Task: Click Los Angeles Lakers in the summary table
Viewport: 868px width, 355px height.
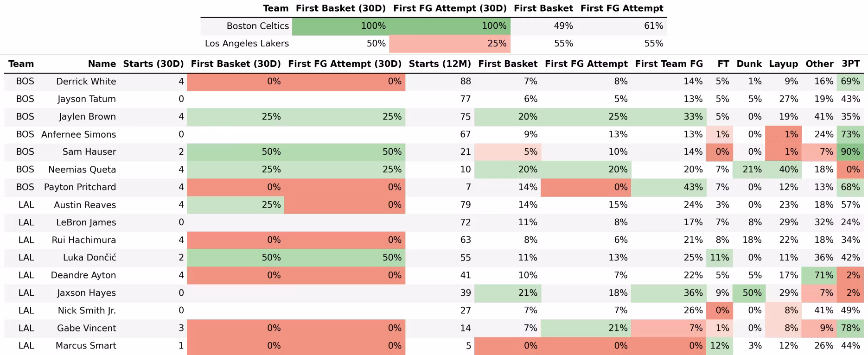Action: click(x=247, y=44)
